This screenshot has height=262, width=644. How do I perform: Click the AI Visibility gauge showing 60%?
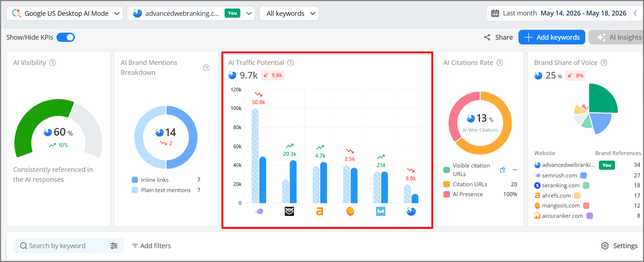[58, 128]
